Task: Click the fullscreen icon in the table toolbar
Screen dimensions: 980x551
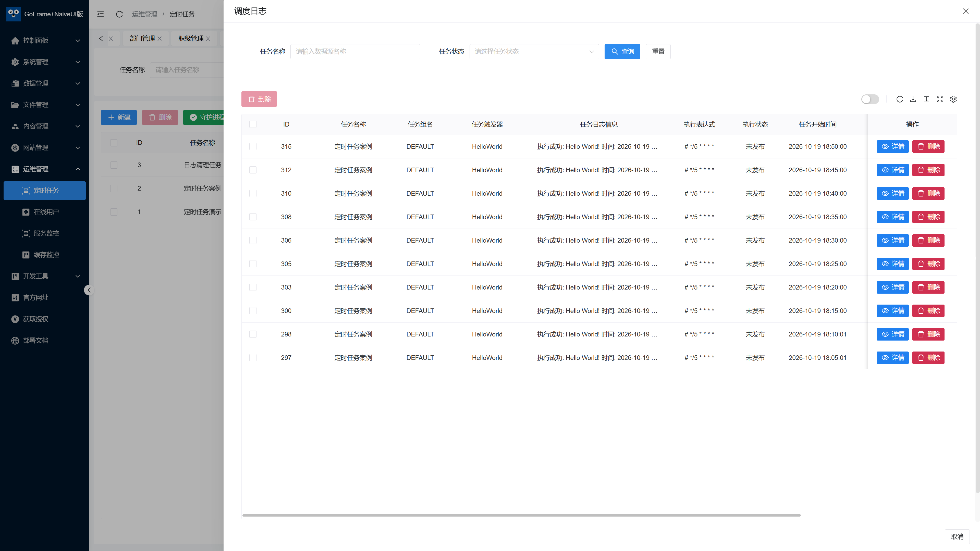Action: pyautogui.click(x=940, y=99)
